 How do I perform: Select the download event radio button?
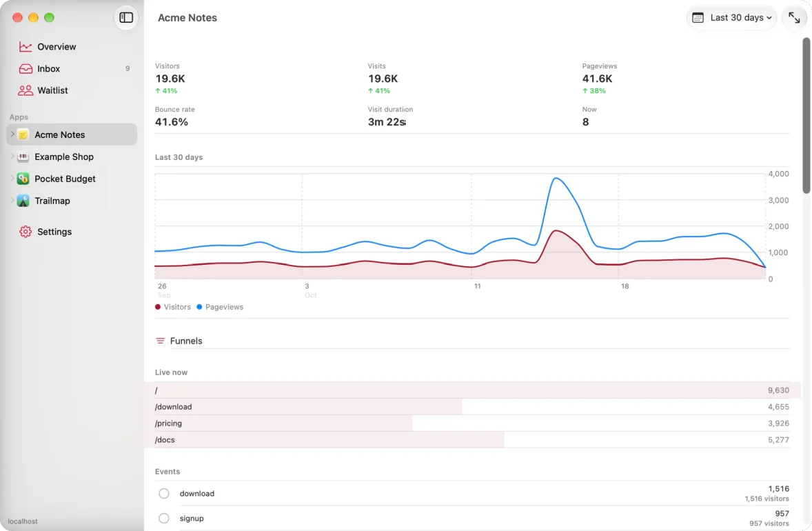(x=163, y=493)
